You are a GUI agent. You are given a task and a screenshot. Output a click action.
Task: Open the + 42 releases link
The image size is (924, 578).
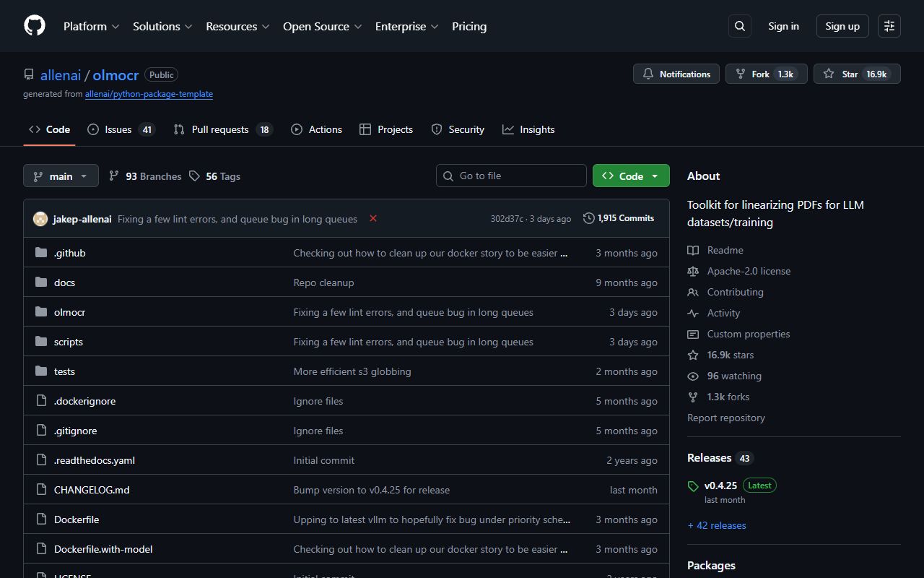(716, 525)
